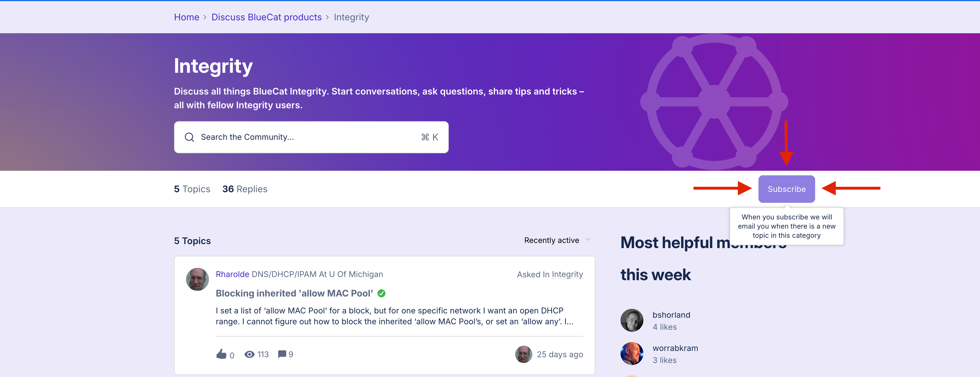Open Discuss BlueCat products breadcrumb
This screenshot has height=377, width=980.
266,17
